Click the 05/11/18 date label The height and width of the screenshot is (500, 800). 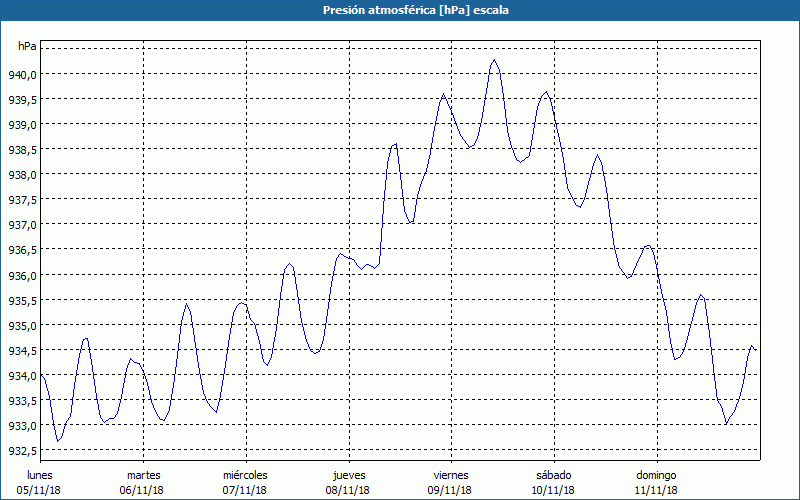(39, 490)
